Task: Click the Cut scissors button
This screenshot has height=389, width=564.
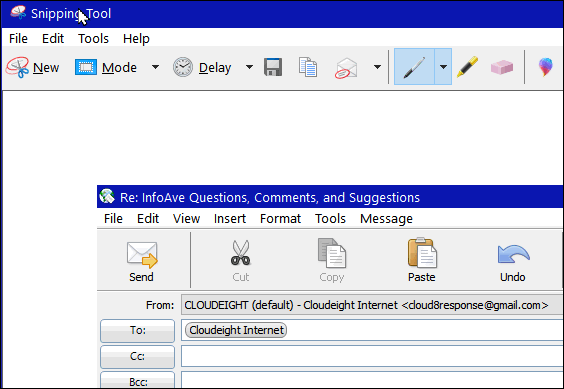Action: [241, 261]
